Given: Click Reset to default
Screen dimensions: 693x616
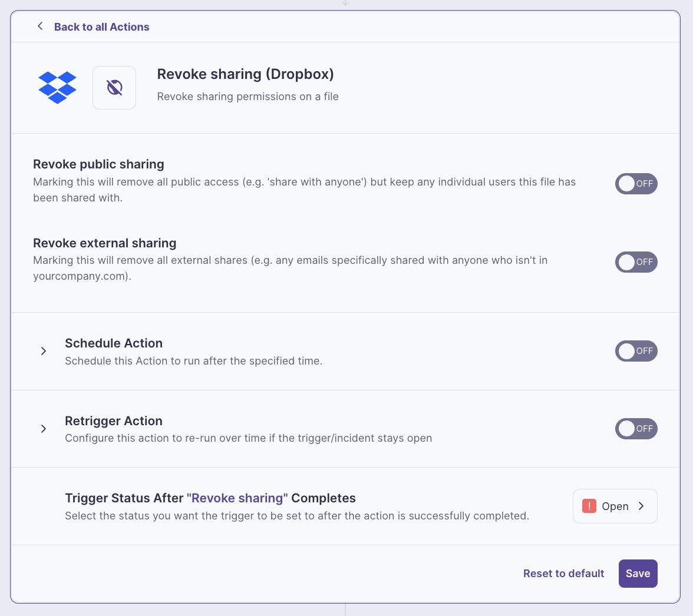Looking at the screenshot, I should [x=563, y=574].
